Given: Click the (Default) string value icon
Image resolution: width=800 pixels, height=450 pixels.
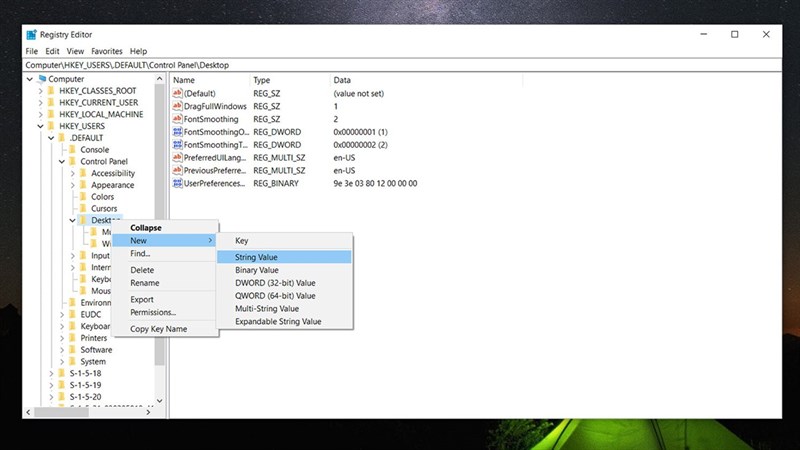Looking at the screenshot, I should point(177,93).
